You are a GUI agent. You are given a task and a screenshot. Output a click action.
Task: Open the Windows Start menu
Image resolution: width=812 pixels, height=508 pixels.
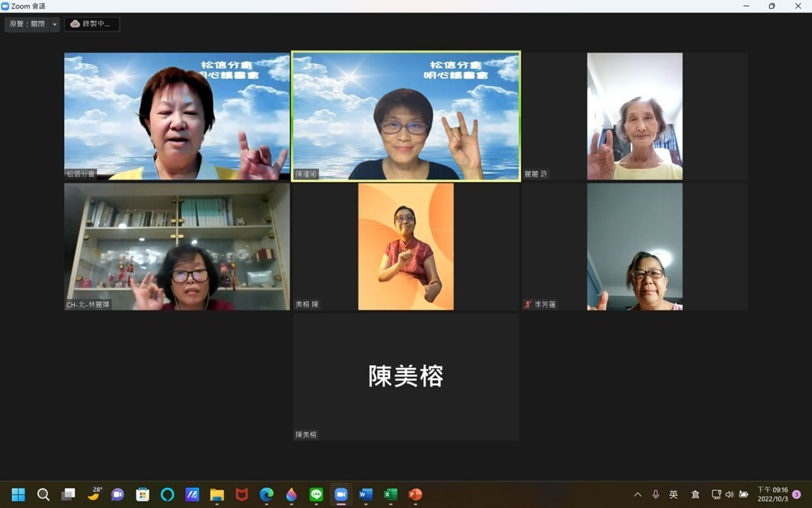click(18, 494)
